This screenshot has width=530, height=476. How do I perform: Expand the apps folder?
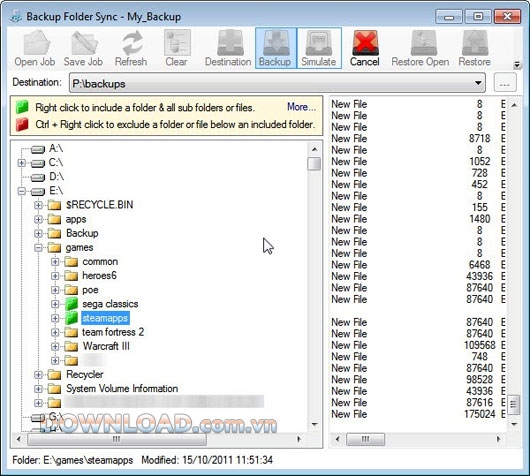[x=38, y=219]
